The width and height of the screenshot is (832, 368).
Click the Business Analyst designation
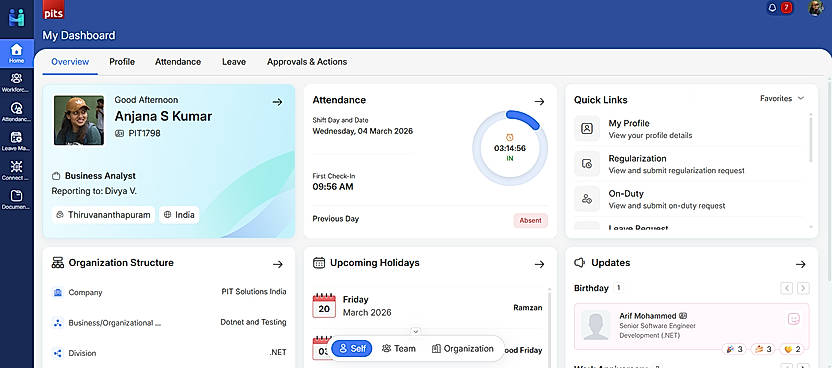[100, 176]
